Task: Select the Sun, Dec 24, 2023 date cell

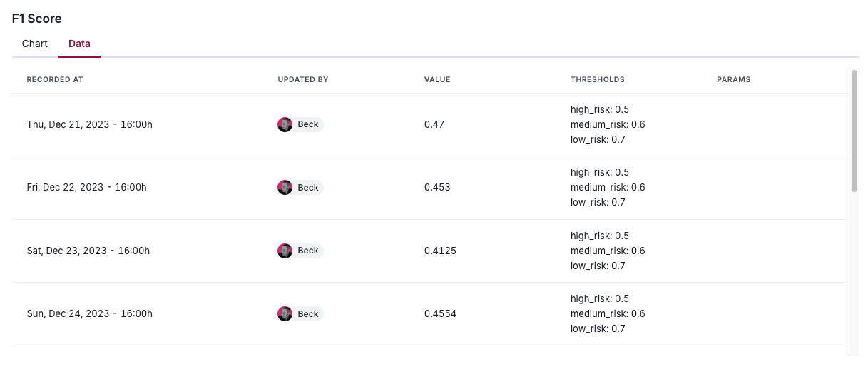Action: point(89,313)
